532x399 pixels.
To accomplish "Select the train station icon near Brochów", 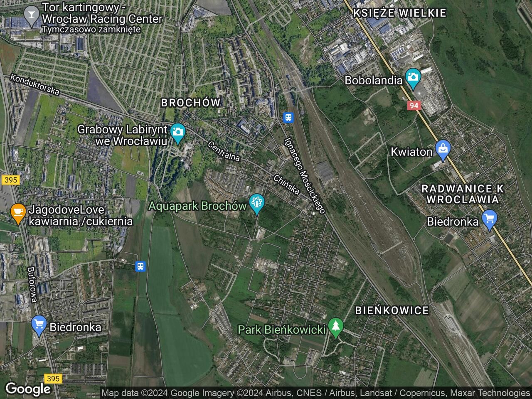I will pos(288,118).
